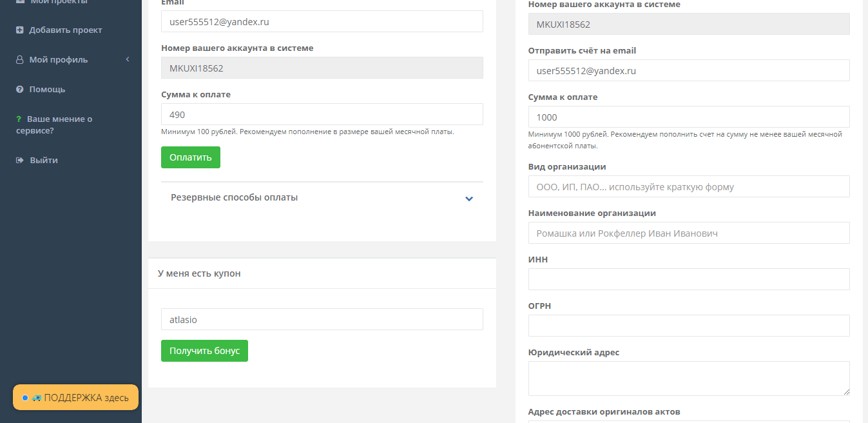868x423 pixels.
Task: Focus the Наименование организации input field
Action: pyautogui.click(x=688, y=233)
